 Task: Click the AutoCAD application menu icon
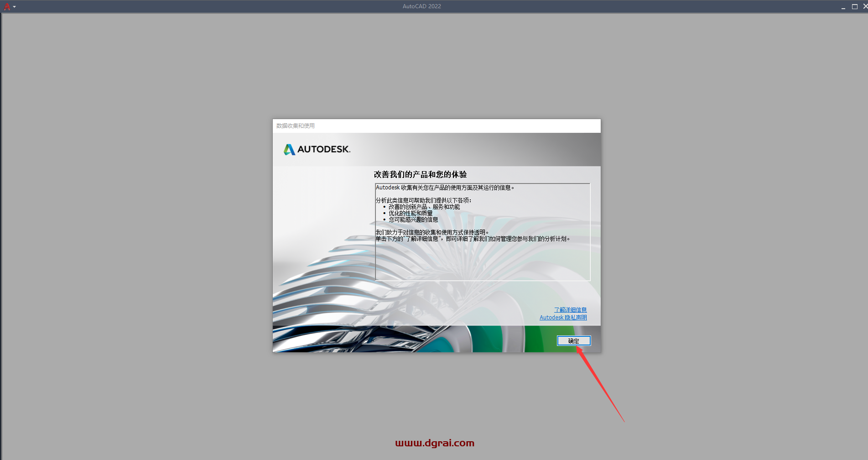coord(7,6)
